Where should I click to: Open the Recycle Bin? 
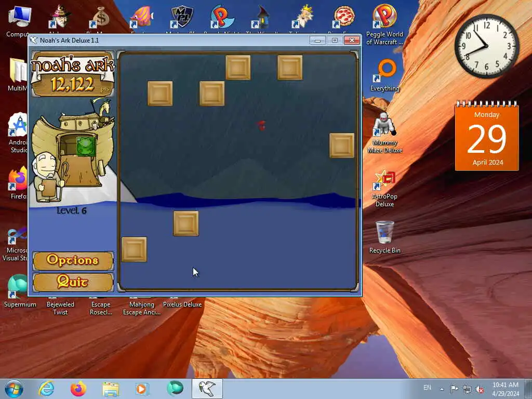(x=385, y=237)
